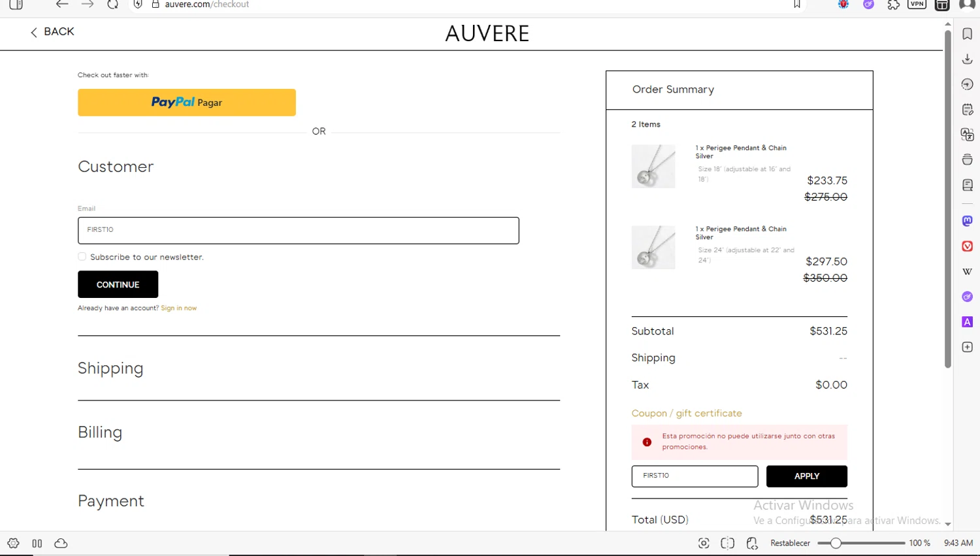The height and width of the screenshot is (556, 980).
Task: Click the Tax $0.00 value
Action: 831,385
